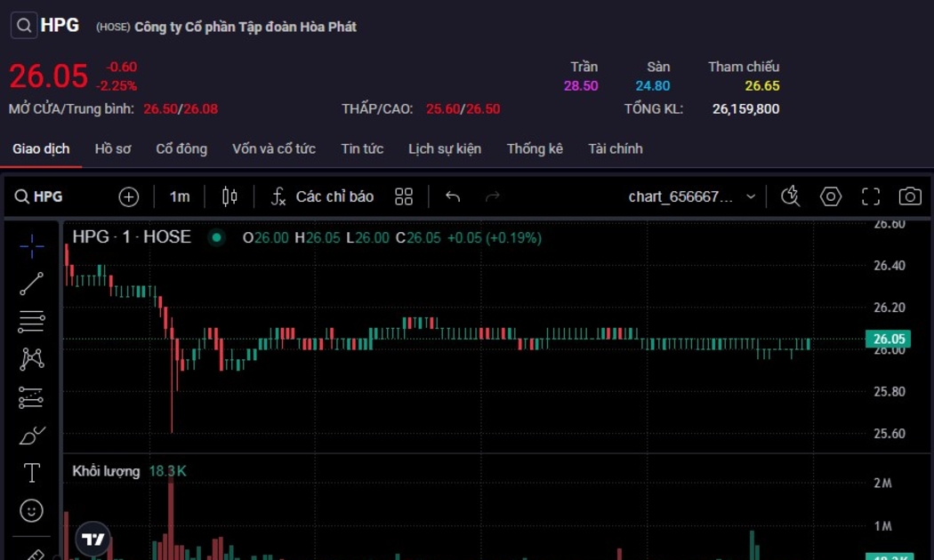Open the Tài chính tab
The image size is (934, 560).
click(x=615, y=148)
